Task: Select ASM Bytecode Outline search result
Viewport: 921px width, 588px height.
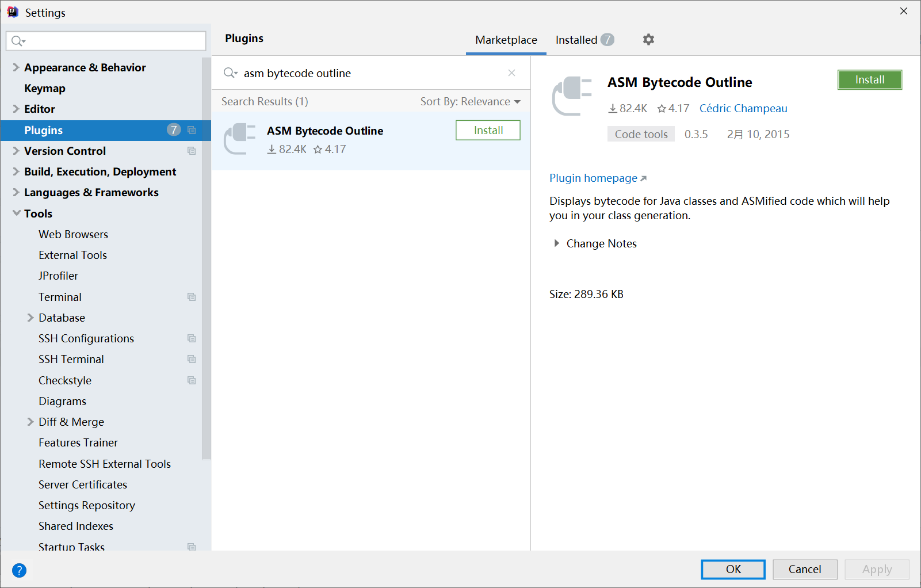Action: click(x=371, y=141)
